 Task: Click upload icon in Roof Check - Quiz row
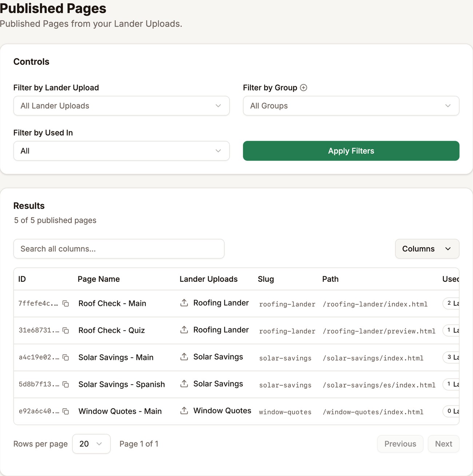pyautogui.click(x=184, y=329)
